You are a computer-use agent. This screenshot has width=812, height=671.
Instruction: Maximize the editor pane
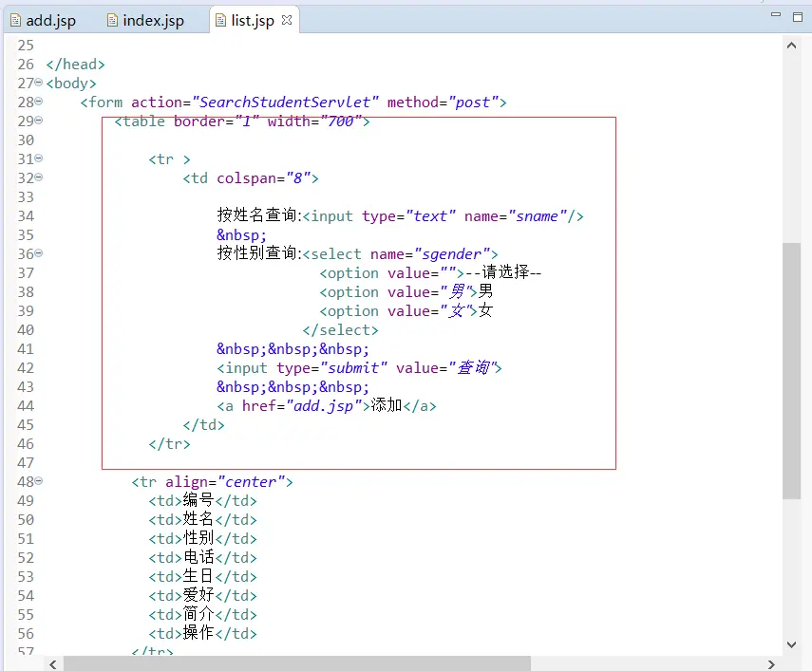798,16
